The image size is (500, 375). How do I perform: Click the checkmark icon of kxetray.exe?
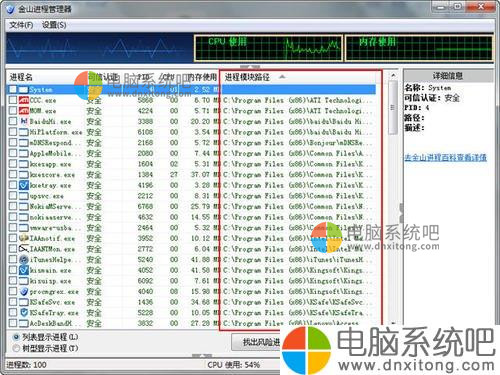click(x=24, y=185)
